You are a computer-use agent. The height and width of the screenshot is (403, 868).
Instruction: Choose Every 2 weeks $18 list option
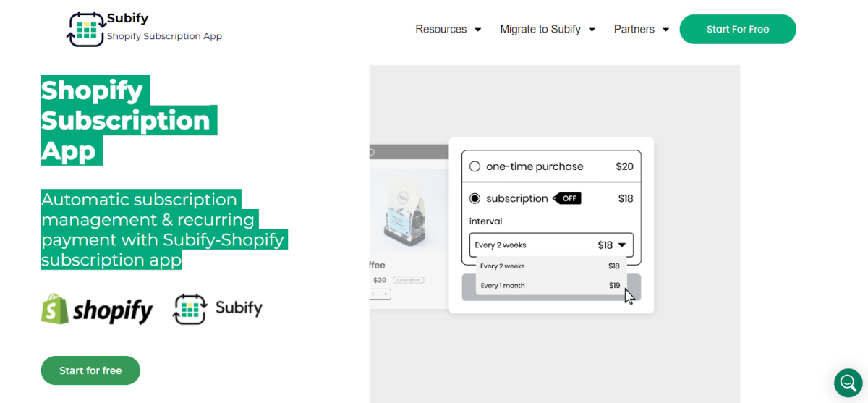[x=550, y=266]
